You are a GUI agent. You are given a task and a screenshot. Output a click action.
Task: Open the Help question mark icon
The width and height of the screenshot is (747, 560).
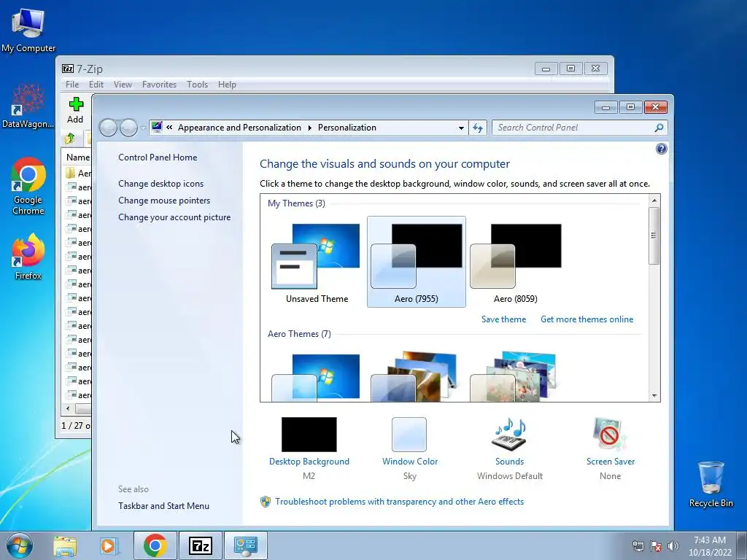coord(661,149)
